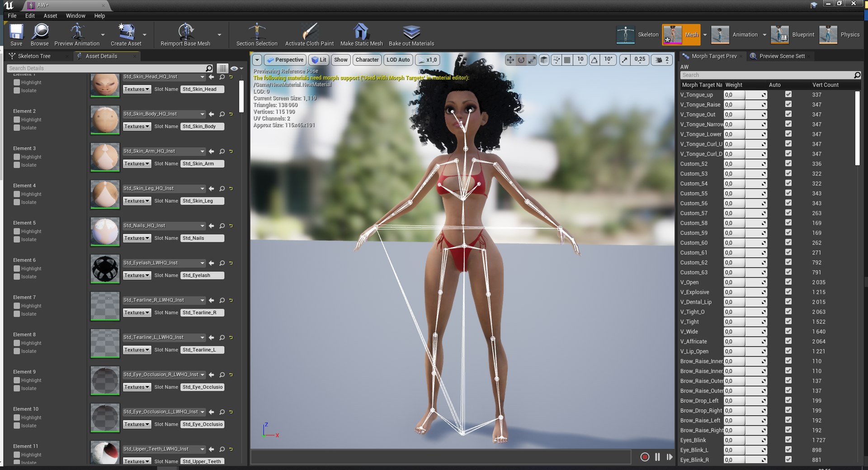Find Std_Skin_Arm_HQ_Inst in Content Browser
Screen dimensions: 868x470
click(x=222, y=151)
